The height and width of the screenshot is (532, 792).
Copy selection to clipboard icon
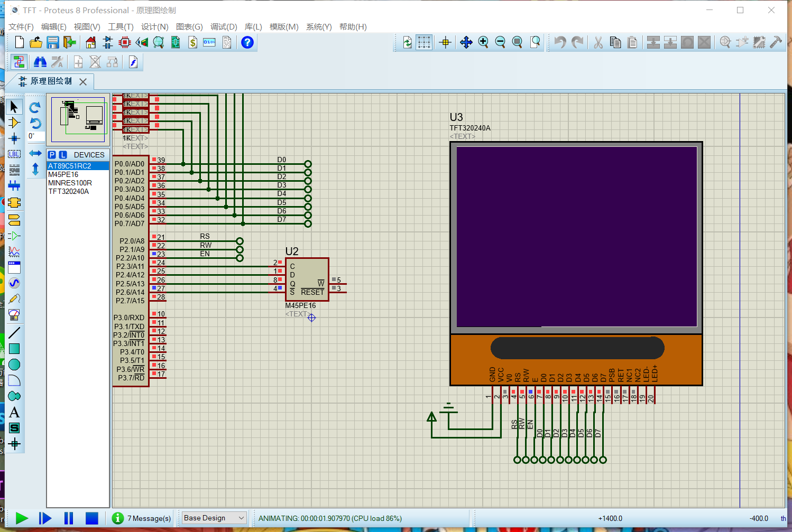click(615, 42)
